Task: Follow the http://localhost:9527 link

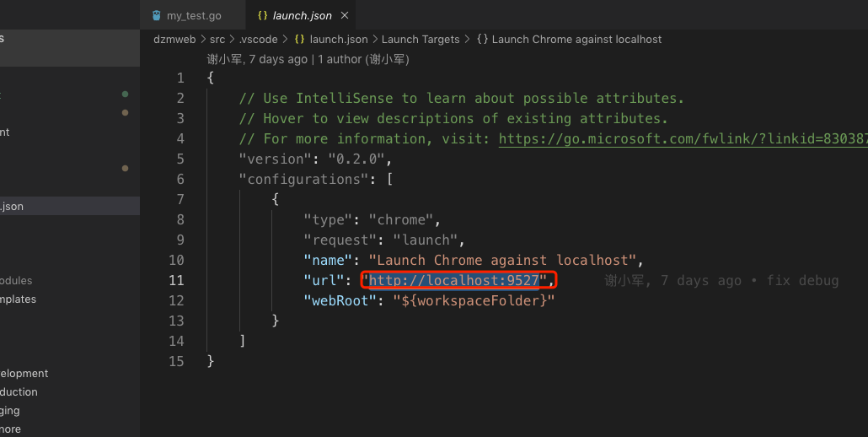Action: (454, 280)
